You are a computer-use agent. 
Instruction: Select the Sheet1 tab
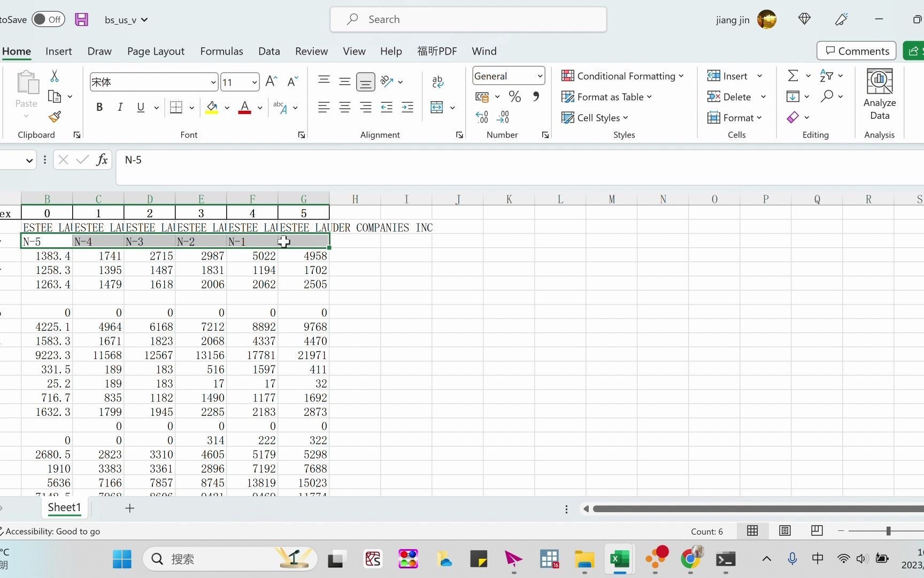[64, 507]
